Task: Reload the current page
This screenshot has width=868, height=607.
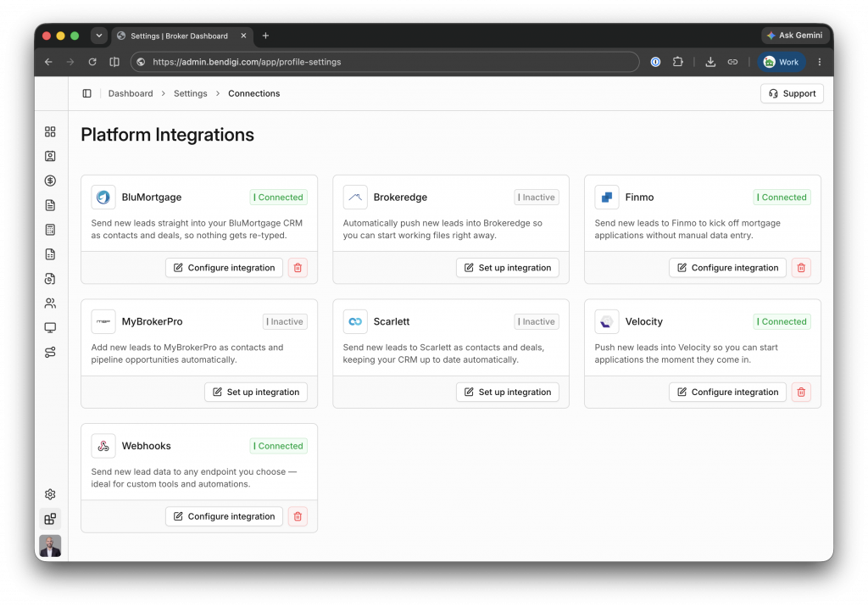Action: point(92,62)
